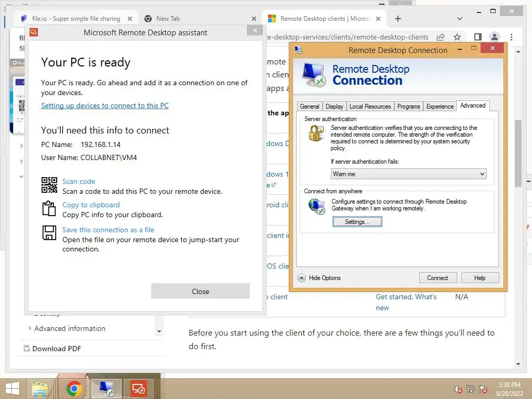
Task: Click the Remote Desktop Connection title bar icon
Action: 299,50
